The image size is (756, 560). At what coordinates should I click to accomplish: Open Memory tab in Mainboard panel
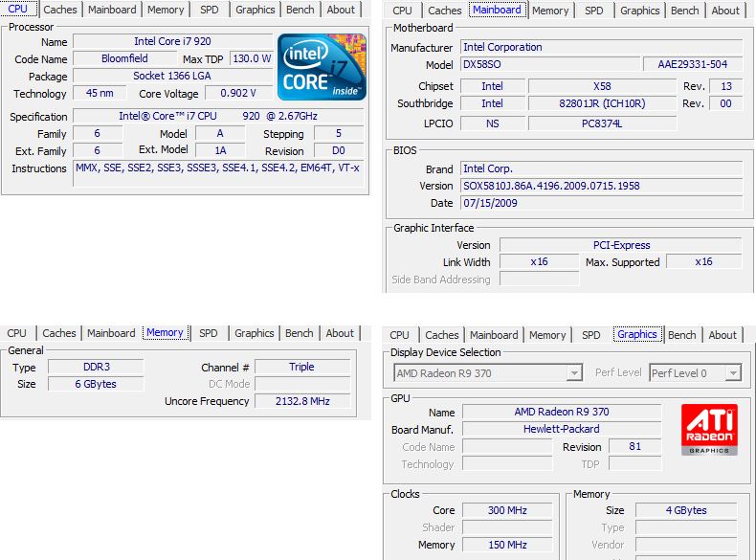click(550, 11)
